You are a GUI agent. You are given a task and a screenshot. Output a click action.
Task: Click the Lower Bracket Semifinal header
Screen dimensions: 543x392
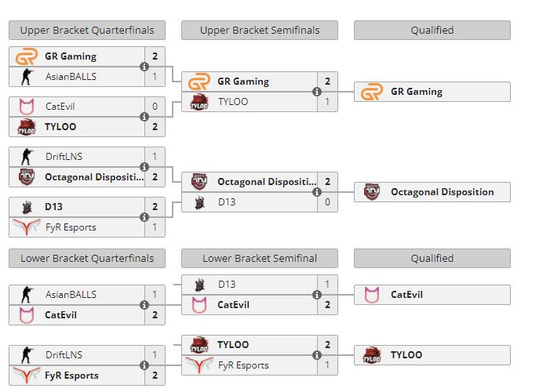260,258
